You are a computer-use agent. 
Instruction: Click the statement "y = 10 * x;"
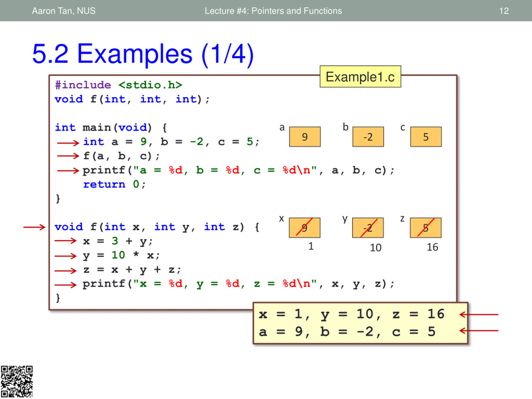[x=121, y=255]
